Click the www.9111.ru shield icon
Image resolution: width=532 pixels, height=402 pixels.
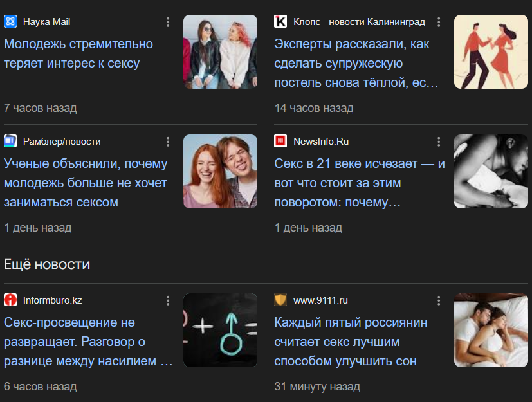tap(280, 300)
